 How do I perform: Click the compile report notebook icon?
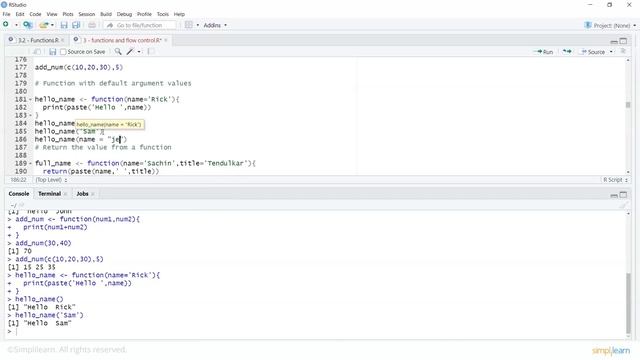pos(151,51)
